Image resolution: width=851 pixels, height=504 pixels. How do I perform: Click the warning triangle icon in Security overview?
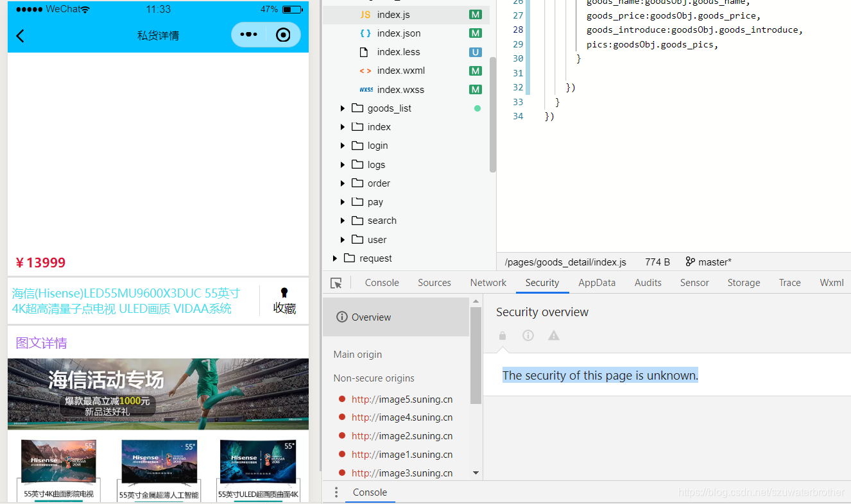[x=554, y=335]
